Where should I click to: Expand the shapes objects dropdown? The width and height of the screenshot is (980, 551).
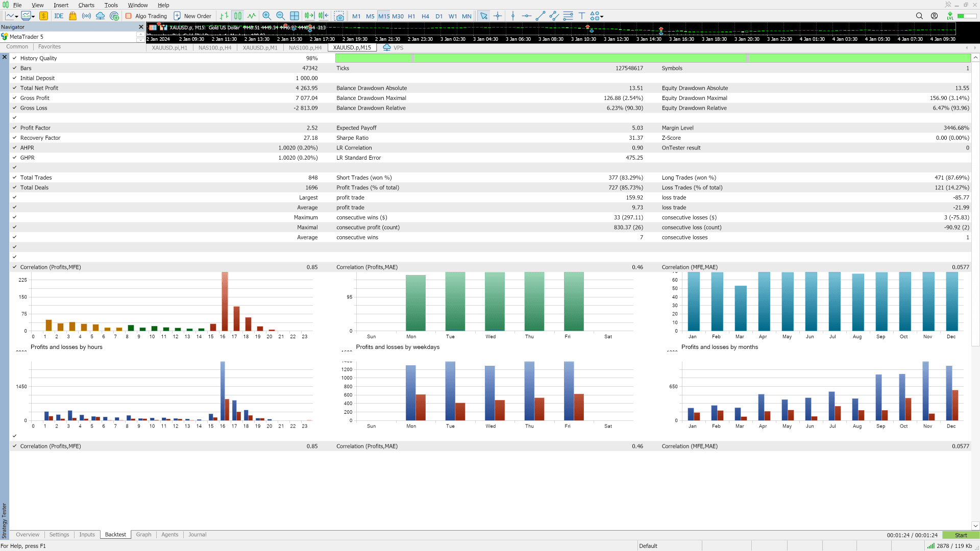coord(602,16)
